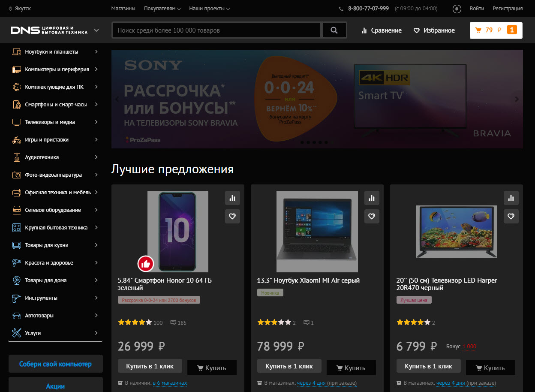Add Honor 10 to comparison

232,198
